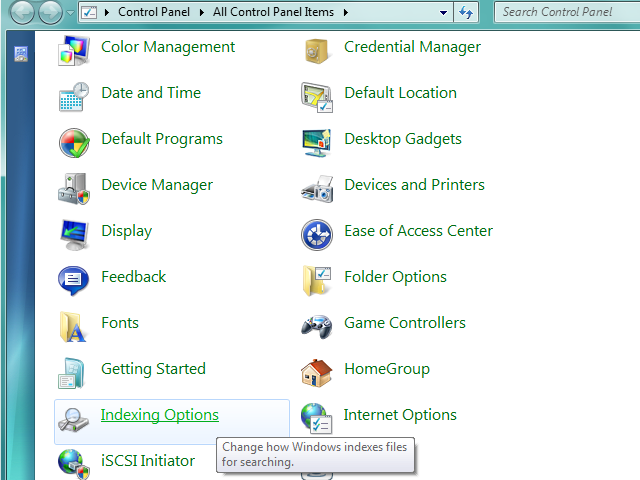Screen dimensions: 640x480
Task: Open the Internet Options link
Action: (x=400, y=415)
